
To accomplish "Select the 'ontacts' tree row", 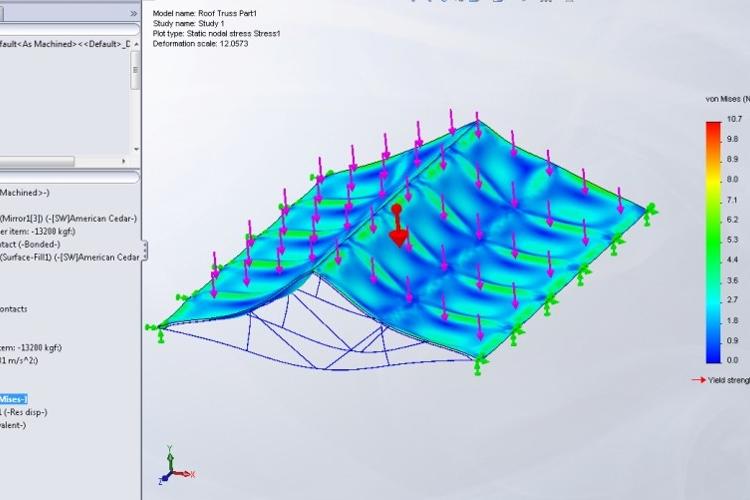I will click(14, 309).
